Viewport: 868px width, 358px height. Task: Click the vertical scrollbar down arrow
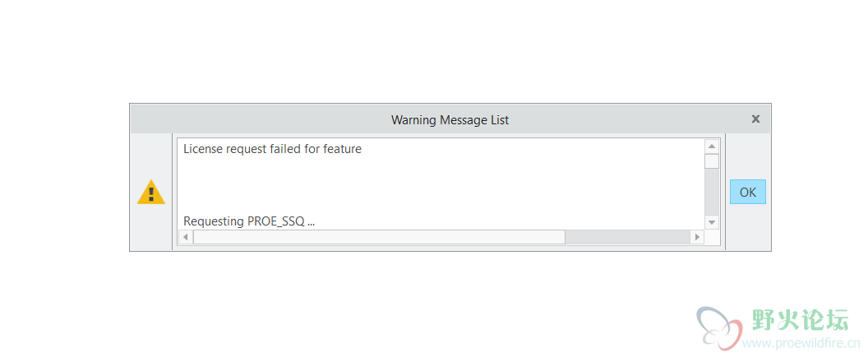(x=712, y=222)
